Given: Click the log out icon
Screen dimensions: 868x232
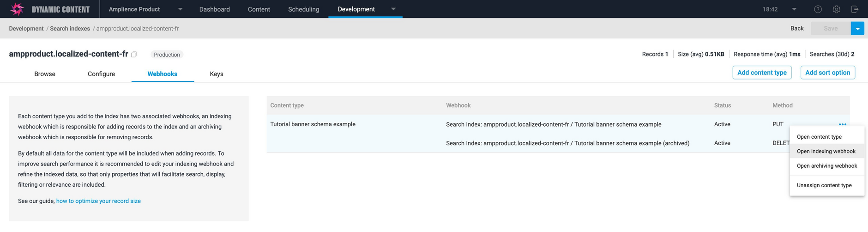Looking at the screenshot, I should tap(855, 9).
